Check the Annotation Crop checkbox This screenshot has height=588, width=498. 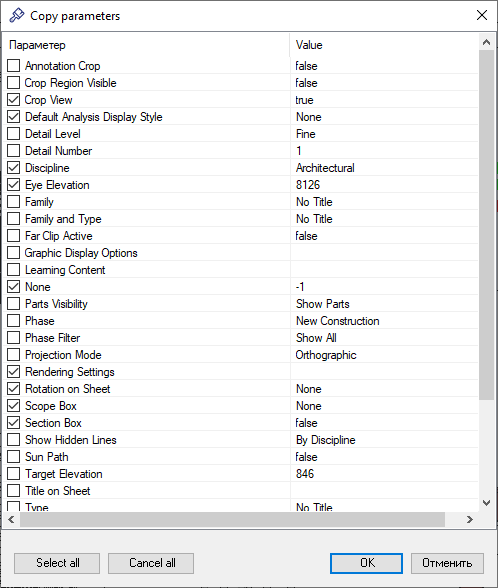(14, 66)
